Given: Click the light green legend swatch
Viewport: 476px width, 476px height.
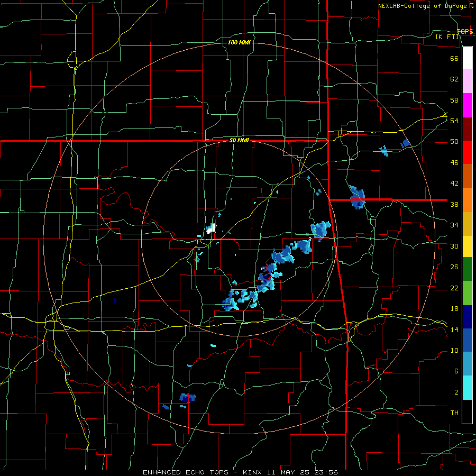Looking at the screenshot, I should click(467, 293).
